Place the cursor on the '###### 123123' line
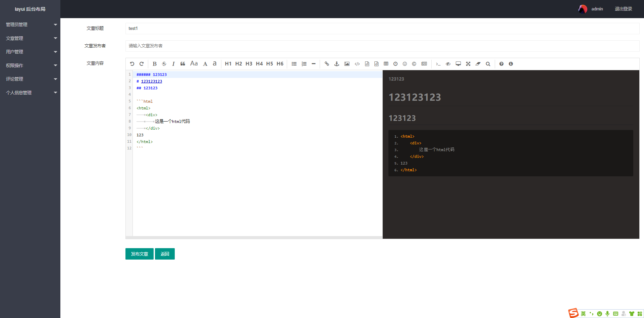This screenshot has height=318, width=644. [258, 75]
